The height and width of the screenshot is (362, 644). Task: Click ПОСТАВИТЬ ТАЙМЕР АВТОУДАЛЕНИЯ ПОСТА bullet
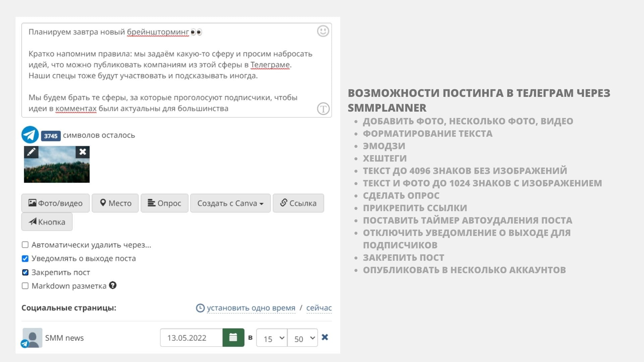coord(468,220)
